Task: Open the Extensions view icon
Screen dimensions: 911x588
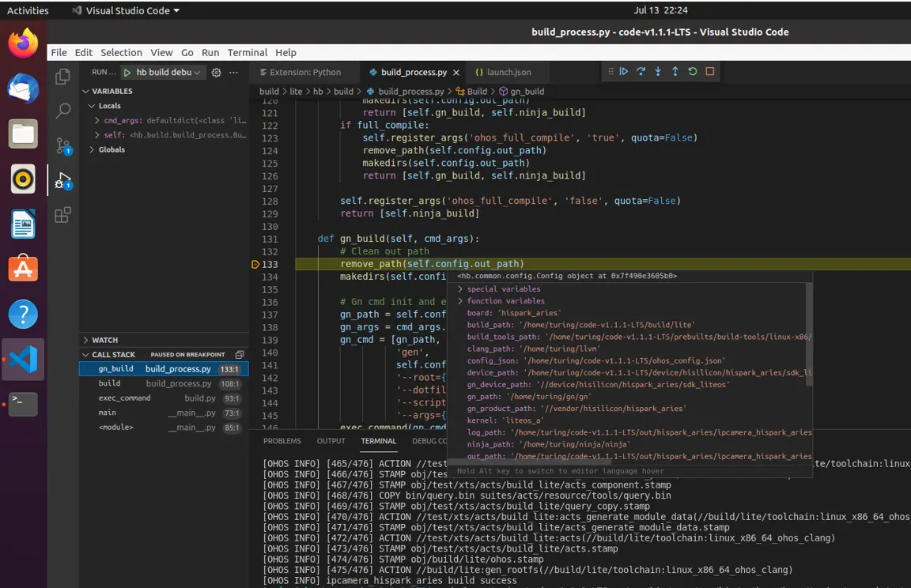Action: tap(62, 215)
